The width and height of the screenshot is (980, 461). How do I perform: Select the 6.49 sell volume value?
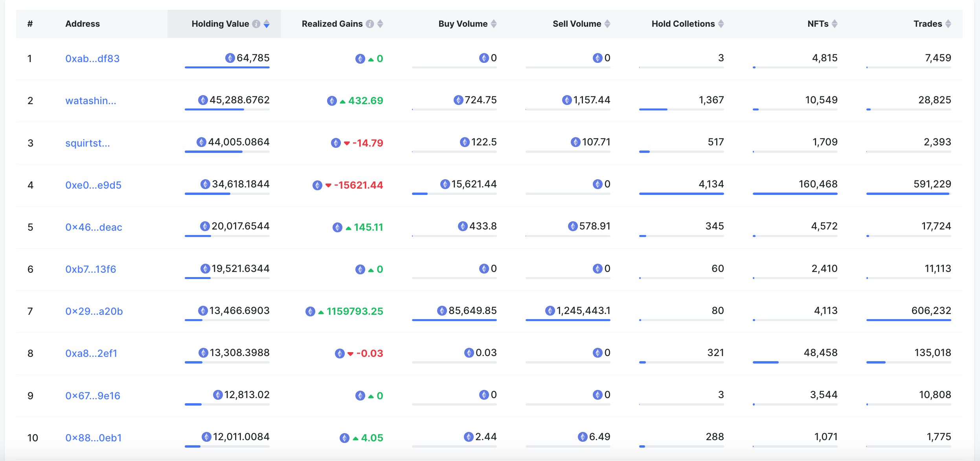(599, 437)
